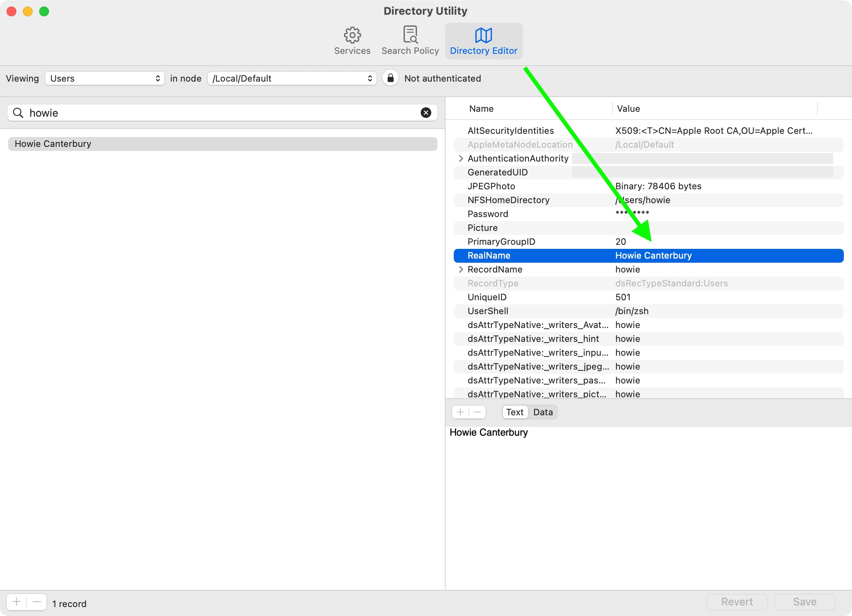Expand the AuthenticationAuthority attribute

(461, 158)
